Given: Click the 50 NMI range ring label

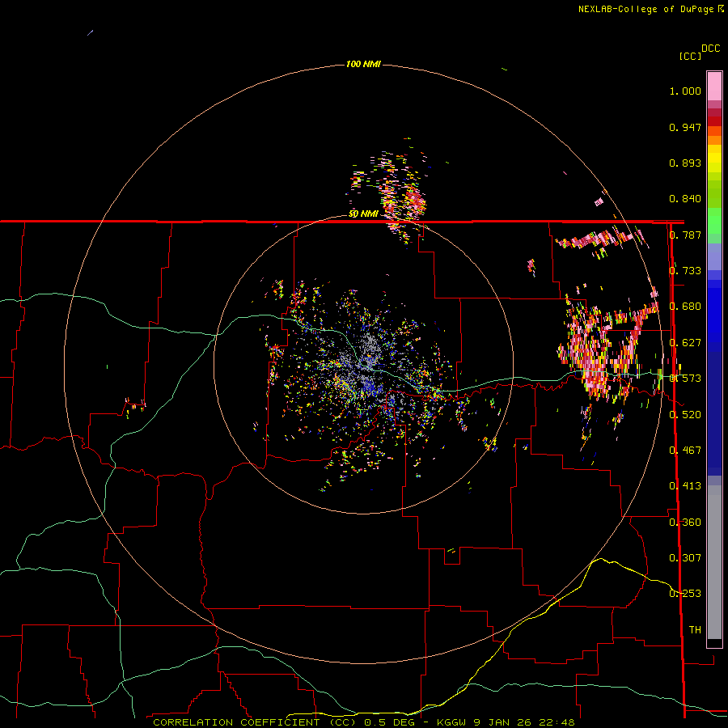Looking at the screenshot, I should [x=363, y=214].
